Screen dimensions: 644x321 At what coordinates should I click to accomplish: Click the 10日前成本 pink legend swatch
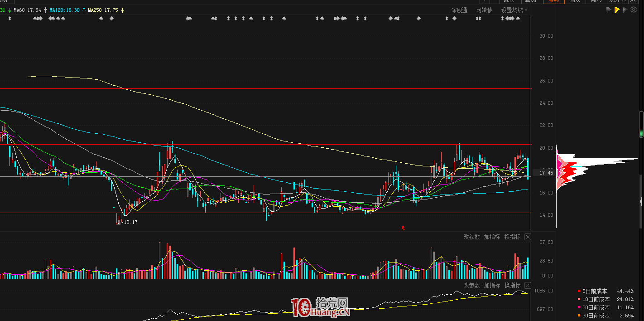(579, 300)
